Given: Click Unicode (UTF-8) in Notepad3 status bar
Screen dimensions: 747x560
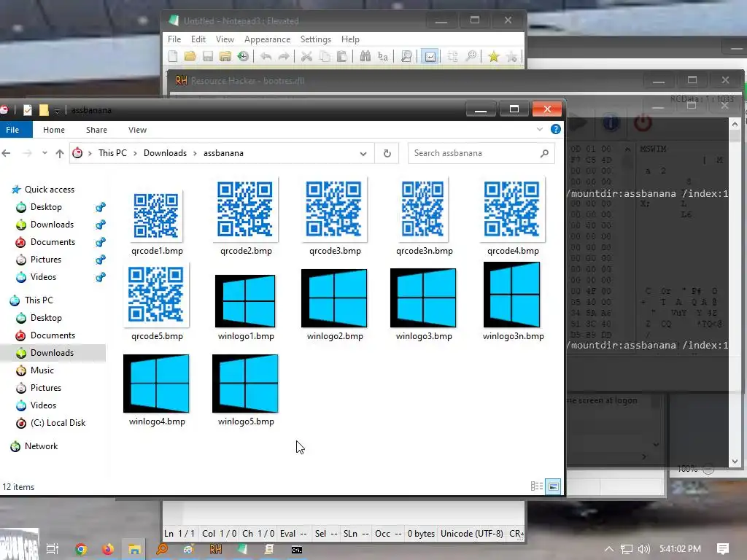Looking at the screenshot, I should pos(471,533).
